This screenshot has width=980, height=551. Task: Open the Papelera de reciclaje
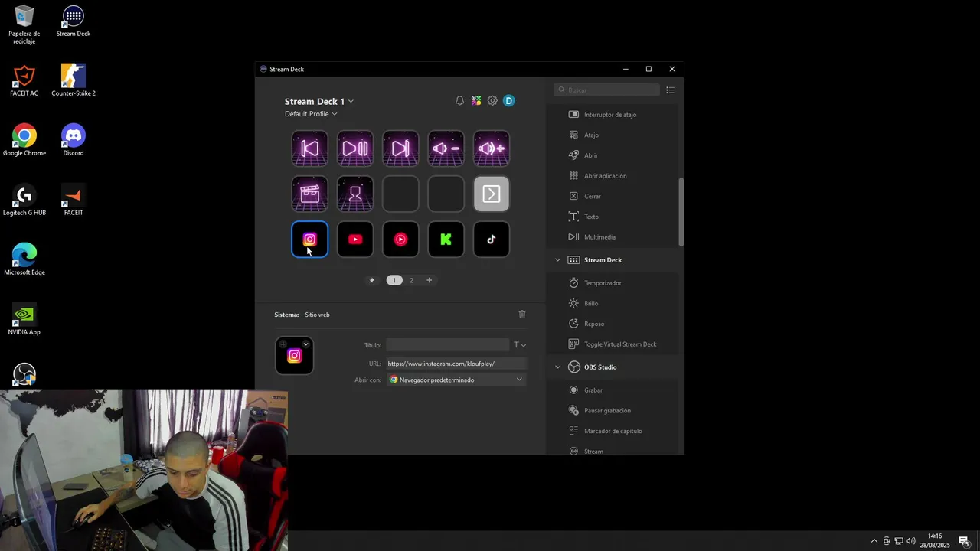coord(24,24)
